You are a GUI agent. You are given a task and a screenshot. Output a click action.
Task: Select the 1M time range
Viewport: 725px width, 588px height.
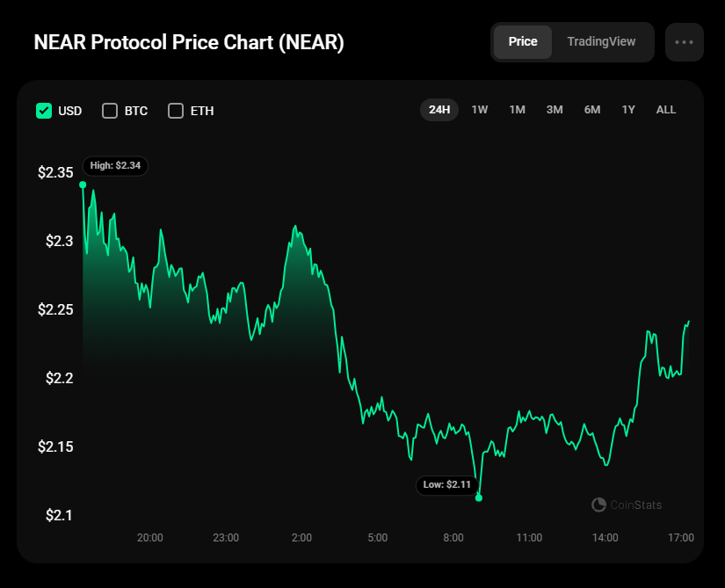(x=517, y=110)
